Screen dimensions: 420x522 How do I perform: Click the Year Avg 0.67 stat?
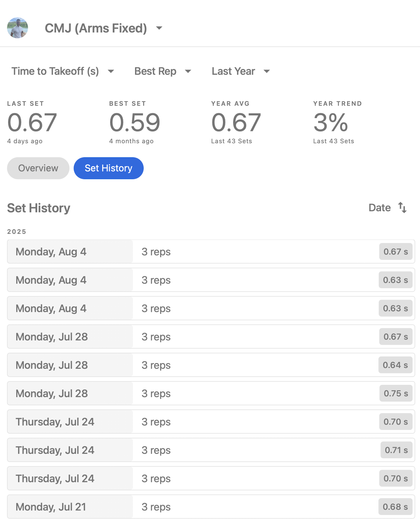tap(236, 122)
